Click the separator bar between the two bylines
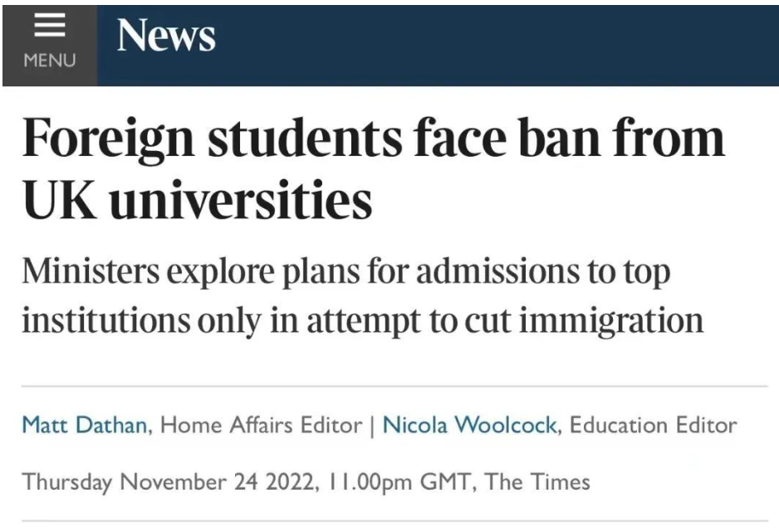Viewport: 779px width, 532px height. [373, 425]
